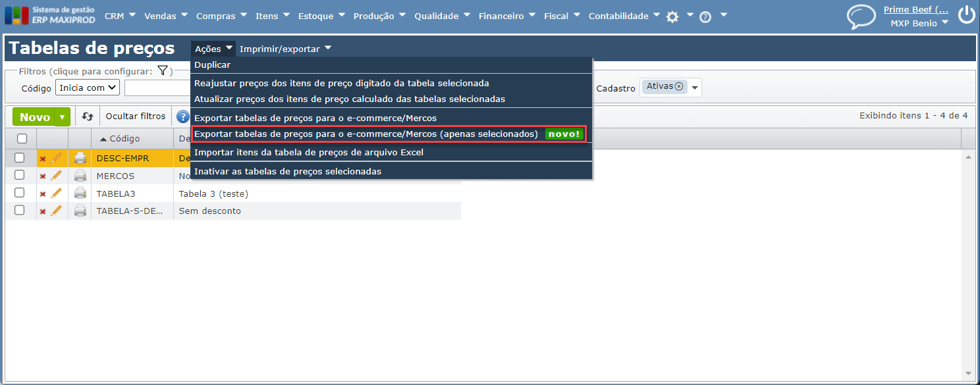Image resolution: width=980 pixels, height=385 pixels.
Task: Print the TABELA-S-DE price table
Action: 80,211
